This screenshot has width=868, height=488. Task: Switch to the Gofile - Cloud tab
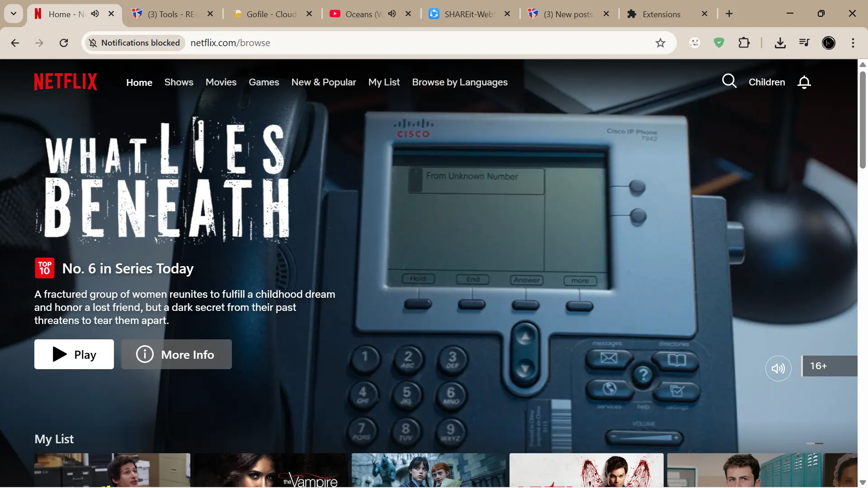pos(271,14)
